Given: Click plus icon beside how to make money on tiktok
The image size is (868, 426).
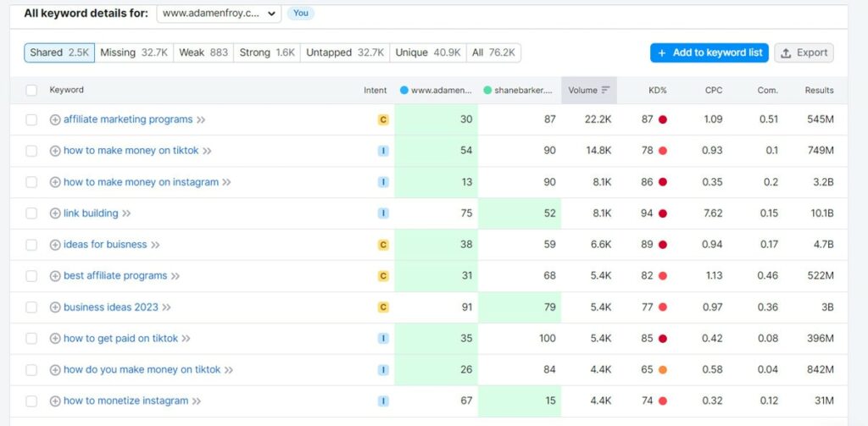Looking at the screenshot, I should click(55, 151).
